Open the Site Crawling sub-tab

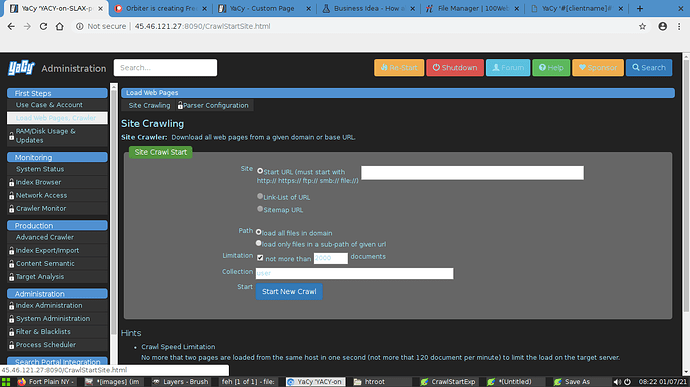tap(149, 105)
